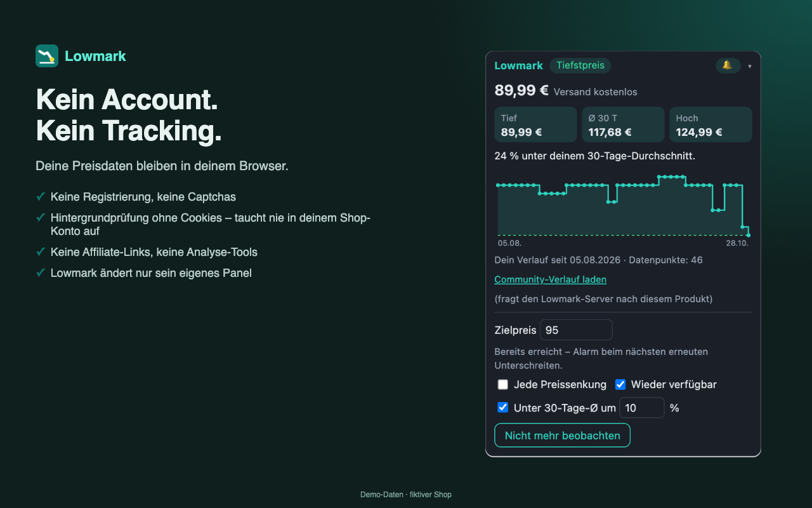This screenshot has width=812, height=508.
Task: Click the Lowmark brand name in the header
Action: (x=96, y=56)
